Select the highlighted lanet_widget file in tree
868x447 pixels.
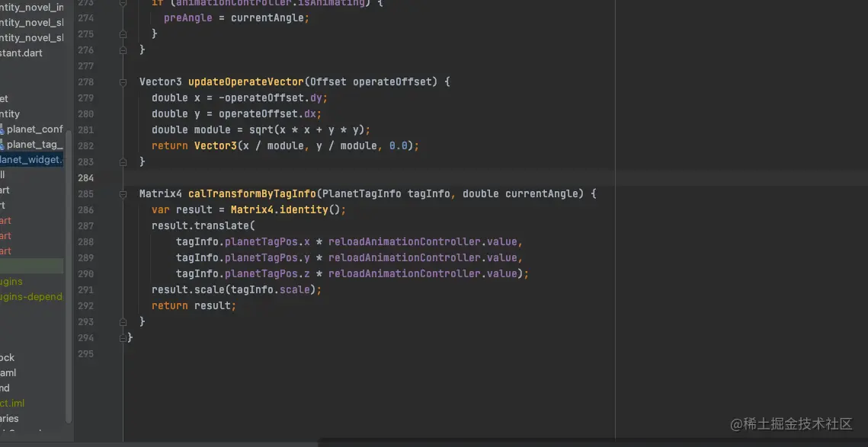coord(31,161)
